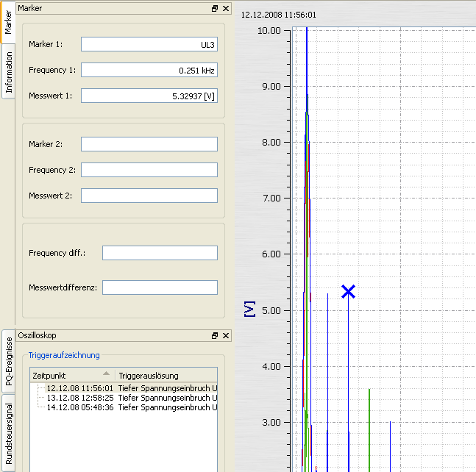Click the empty Messwert 2 field
476x472 pixels.
point(149,196)
